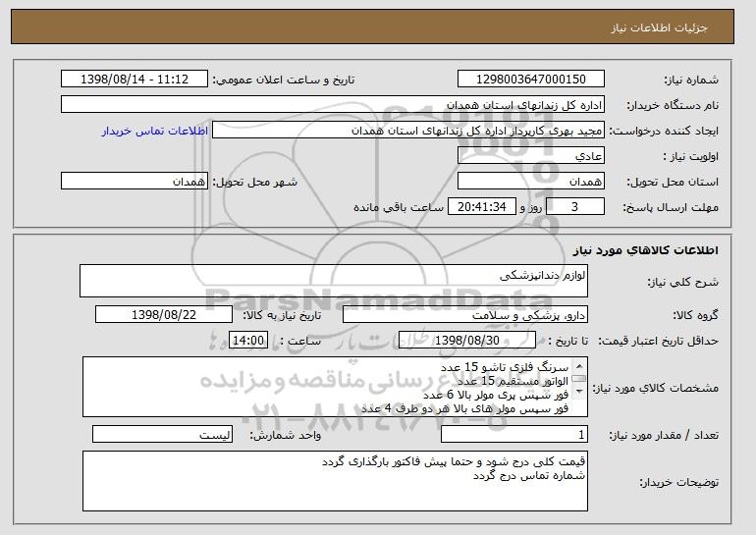Image resolution: width=756 pixels, height=535 pixels.
Task: Click the general description field لوازم دندانپزشکی
Action: 334,281
